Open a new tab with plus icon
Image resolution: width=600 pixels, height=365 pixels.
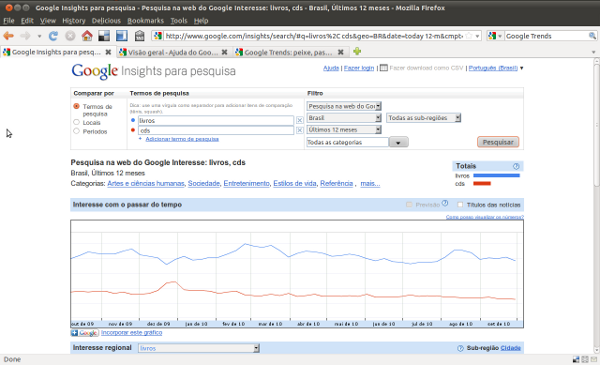coord(357,51)
